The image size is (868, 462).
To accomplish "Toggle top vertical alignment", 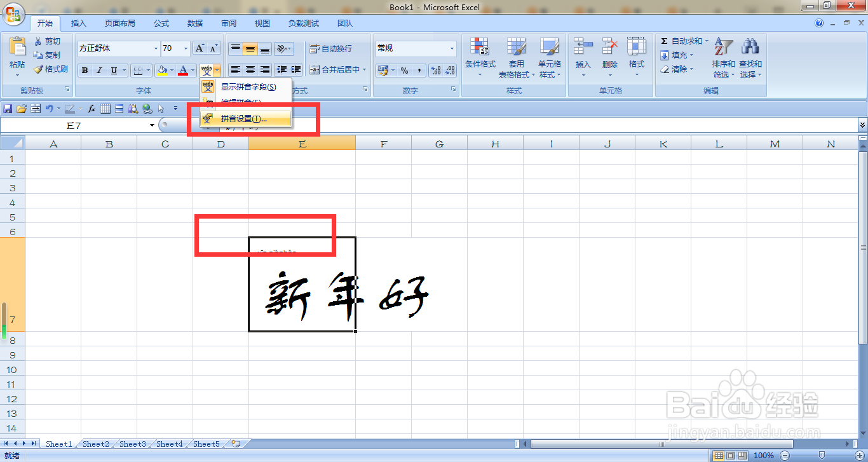I will (236, 48).
